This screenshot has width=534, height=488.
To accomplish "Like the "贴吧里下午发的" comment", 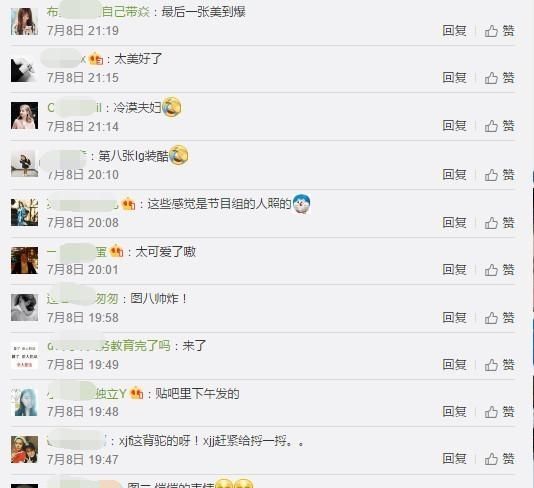I will pyautogui.click(x=499, y=412).
